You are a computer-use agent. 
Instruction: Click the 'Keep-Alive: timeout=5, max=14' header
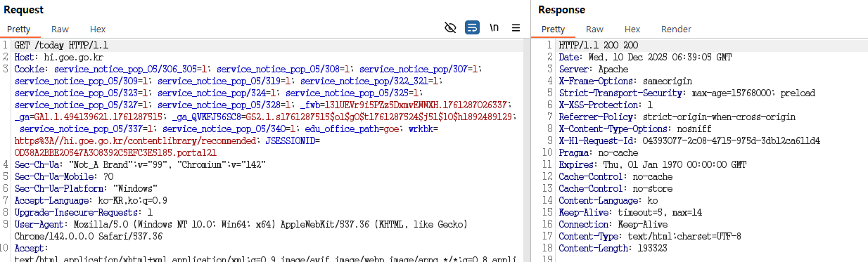631,213
